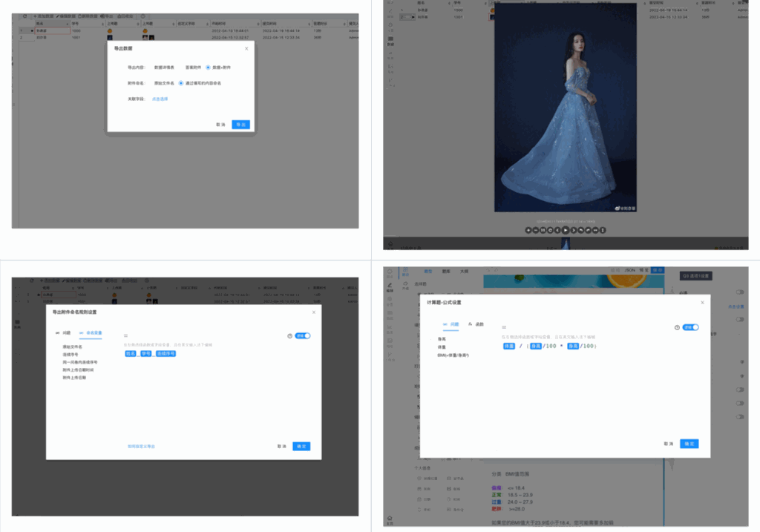Open the 如何自定义导出 help link

click(x=141, y=446)
